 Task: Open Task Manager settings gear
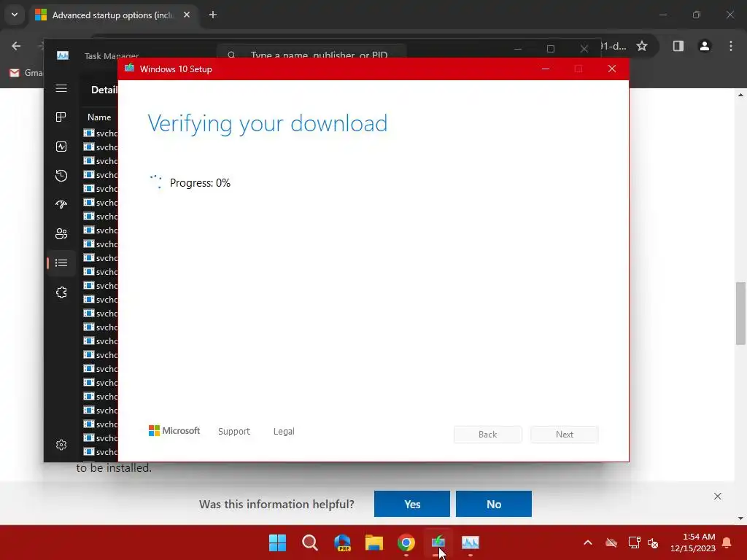[x=61, y=445]
